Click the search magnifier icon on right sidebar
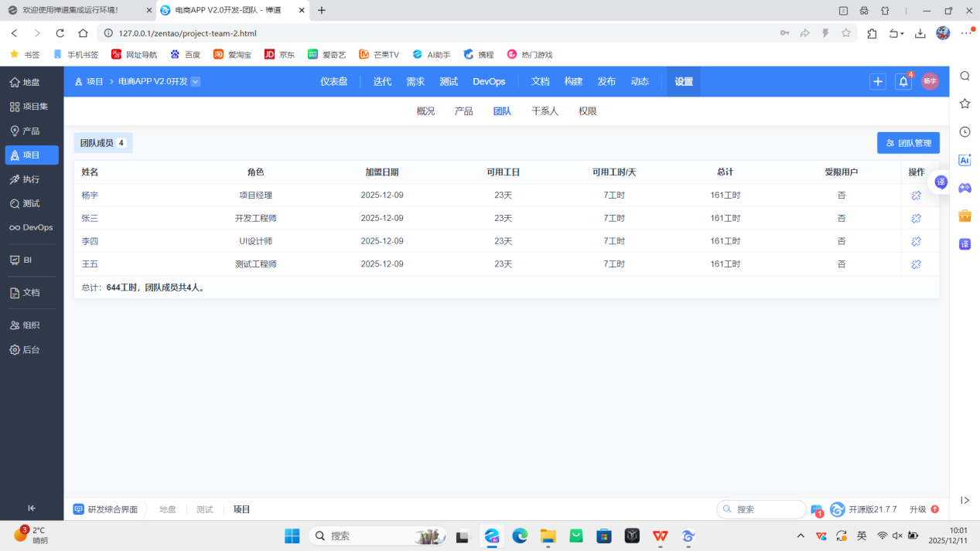 coord(964,77)
